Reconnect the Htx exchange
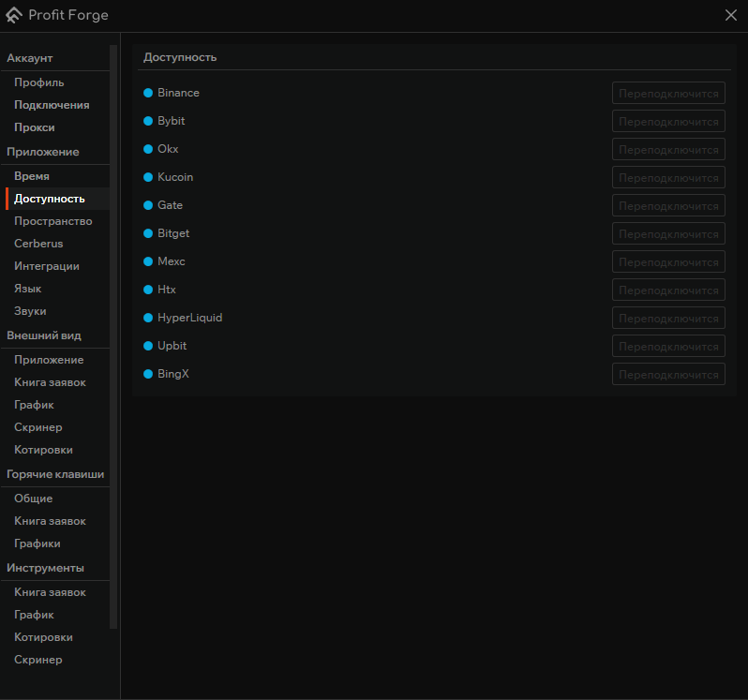This screenshot has height=700, width=748. tap(668, 290)
